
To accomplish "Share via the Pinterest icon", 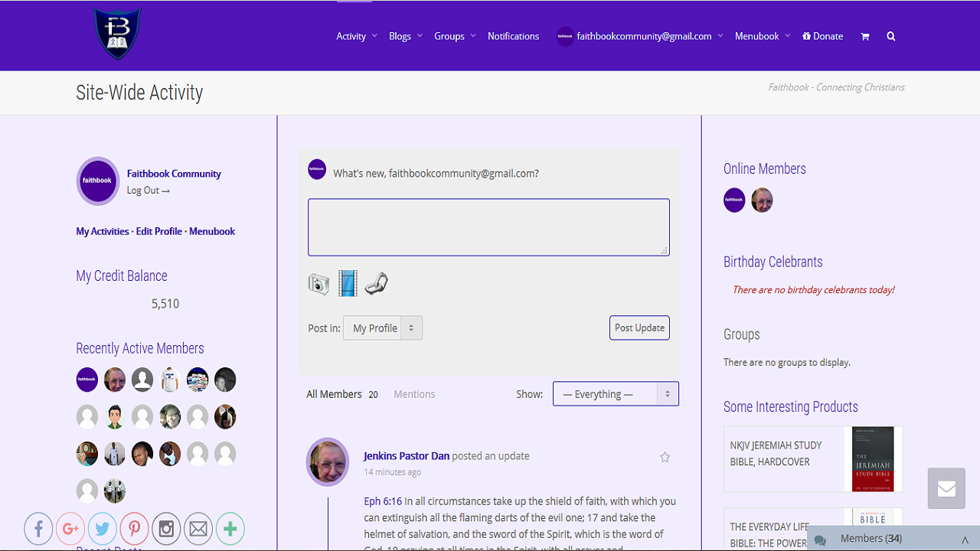I will tap(134, 529).
